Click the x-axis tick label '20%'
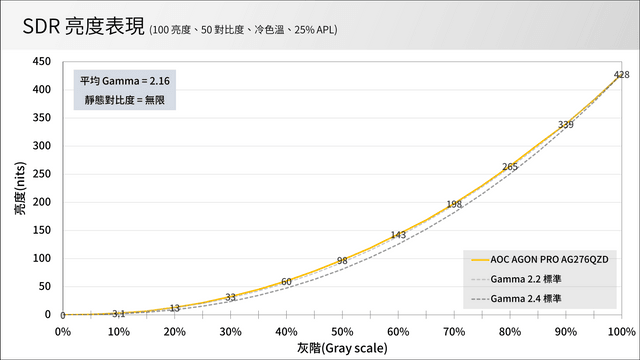The image size is (640, 360). tap(175, 332)
